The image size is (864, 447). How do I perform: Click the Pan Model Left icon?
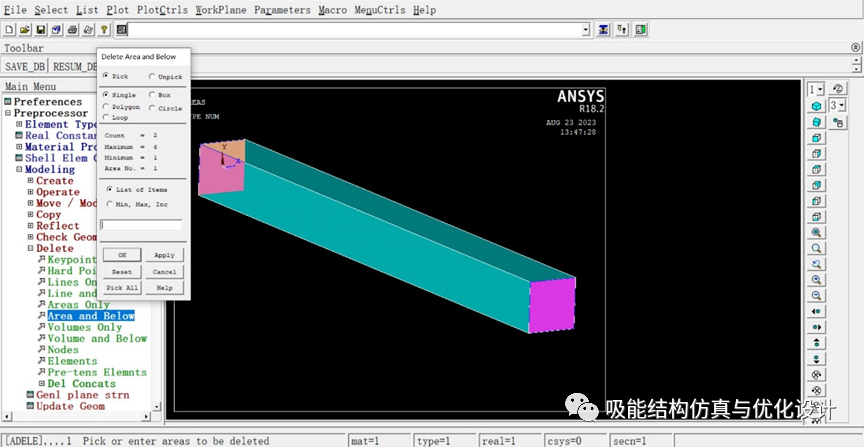pos(817,311)
